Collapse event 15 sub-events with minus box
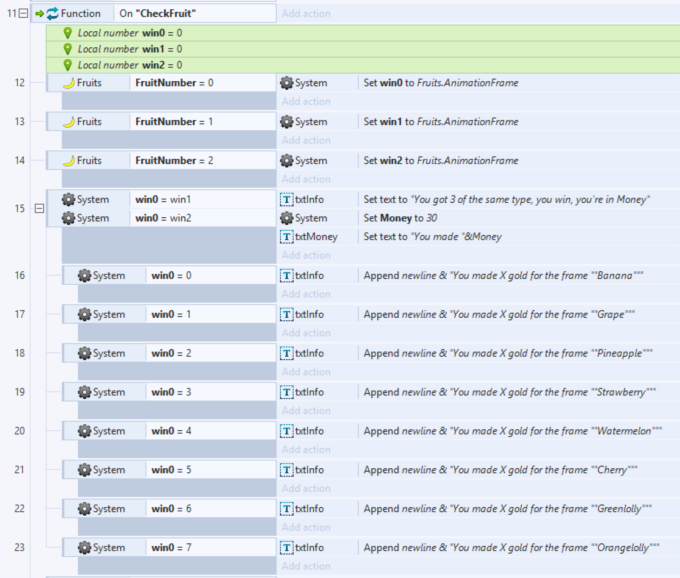 pyautogui.click(x=39, y=208)
